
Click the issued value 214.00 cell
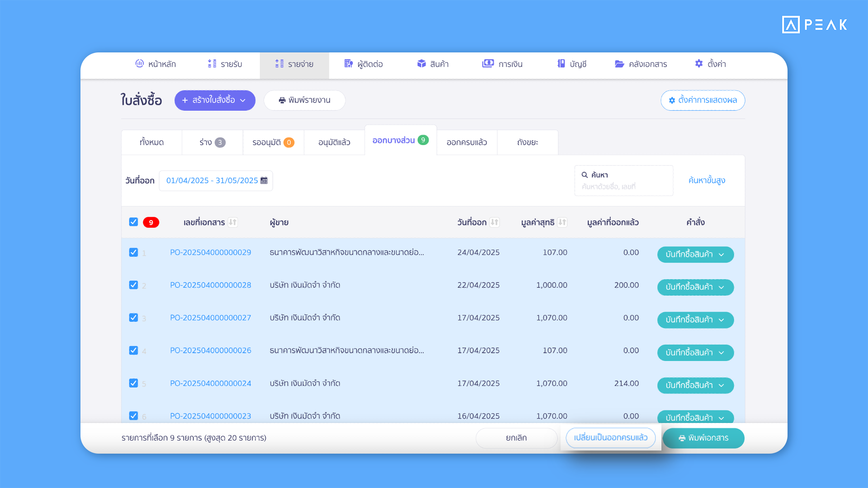pyautogui.click(x=626, y=383)
